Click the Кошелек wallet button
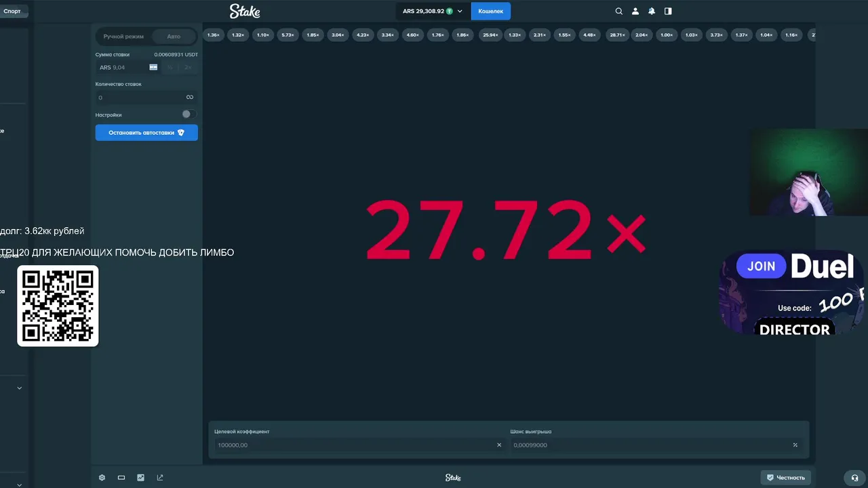The width and height of the screenshot is (868, 488). [x=491, y=11]
